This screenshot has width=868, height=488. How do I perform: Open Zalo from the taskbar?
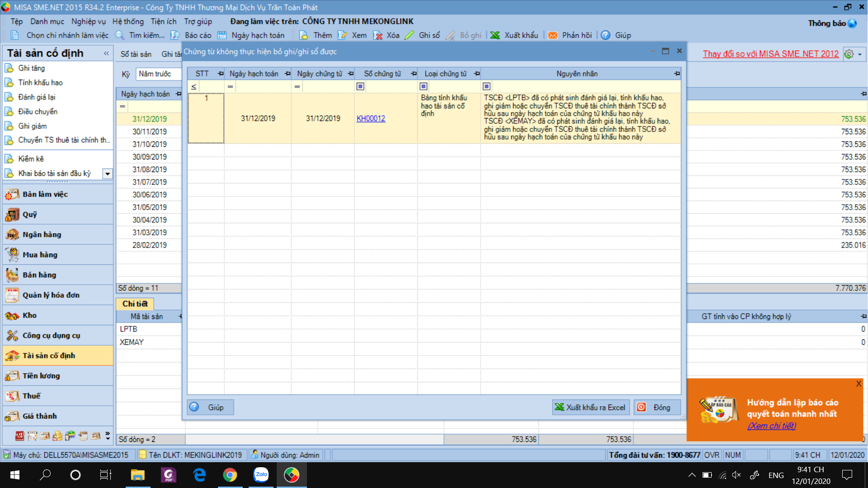[261, 475]
